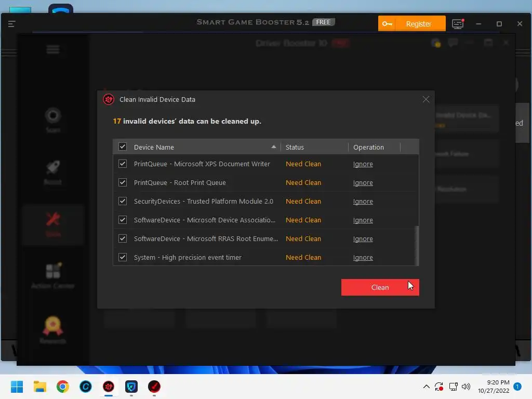Launch Google Chrome from taskbar
The image size is (532, 399).
click(63, 387)
